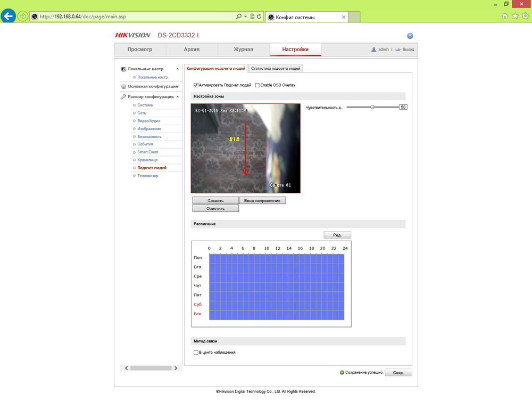Image resolution: width=532 pixels, height=409 pixels.
Task: Click the blue help question mark icon
Action: (410, 36)
